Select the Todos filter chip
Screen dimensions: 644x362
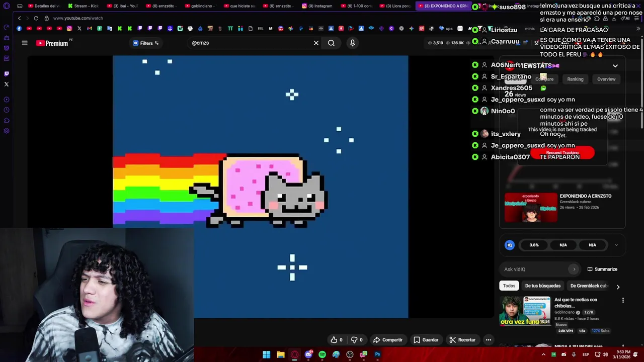(509, 286)
